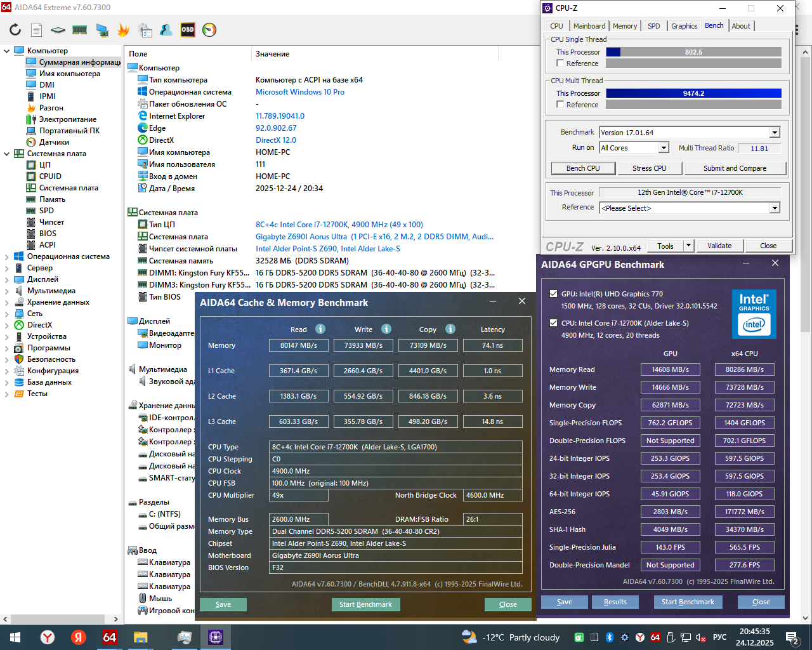The height and width of the screenshot is (650, 812).
Task: Click the Copy info icon in Cache benchmark
Action: click(x=450, y=329)
